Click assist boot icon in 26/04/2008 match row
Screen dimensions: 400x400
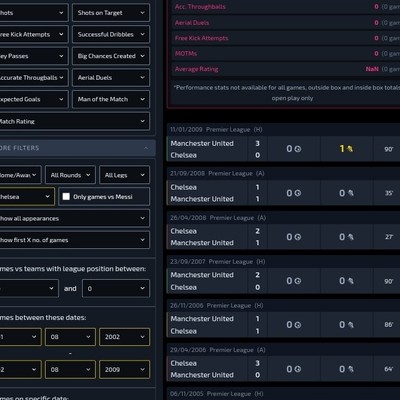click(x=350, y=237)
